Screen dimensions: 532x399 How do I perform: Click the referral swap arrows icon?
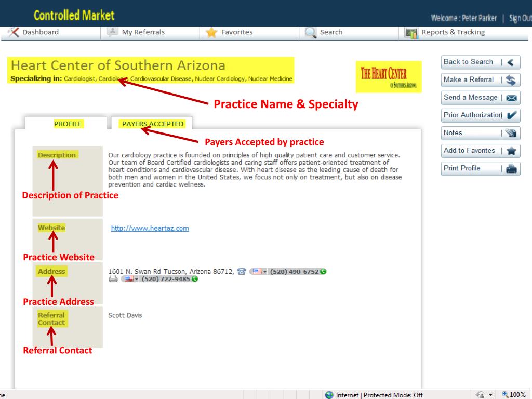(x=511, y=80)
